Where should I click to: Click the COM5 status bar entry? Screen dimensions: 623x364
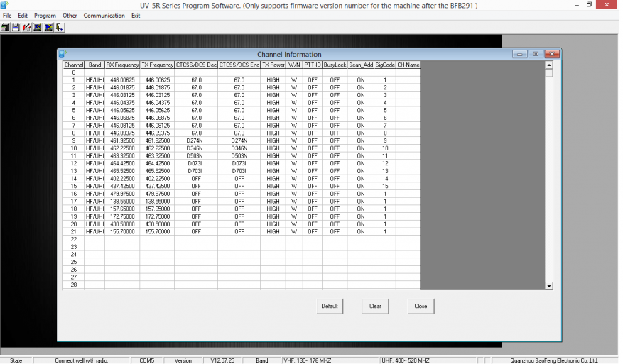click(146, 360)
